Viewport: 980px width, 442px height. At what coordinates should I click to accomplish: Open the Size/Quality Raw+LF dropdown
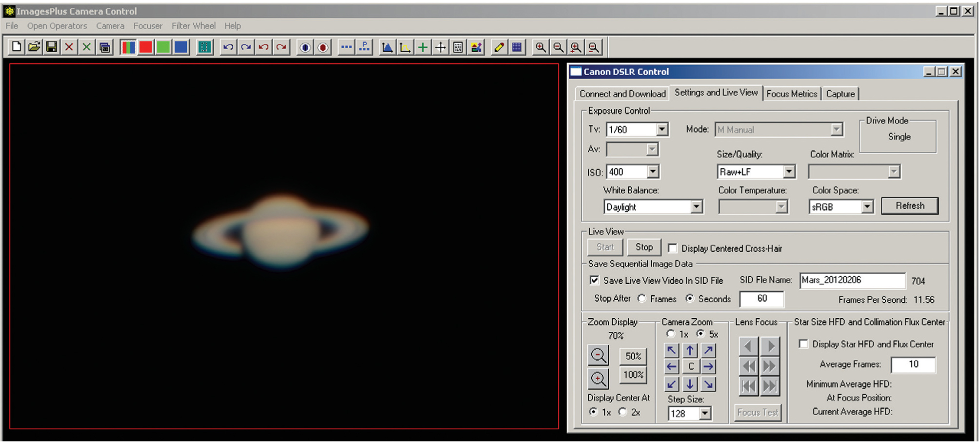(789, 172)
